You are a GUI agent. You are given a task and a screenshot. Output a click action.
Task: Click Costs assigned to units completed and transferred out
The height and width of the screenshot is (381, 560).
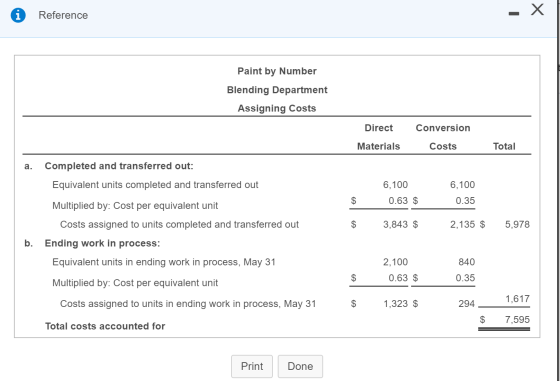click(x=179, y=225)
